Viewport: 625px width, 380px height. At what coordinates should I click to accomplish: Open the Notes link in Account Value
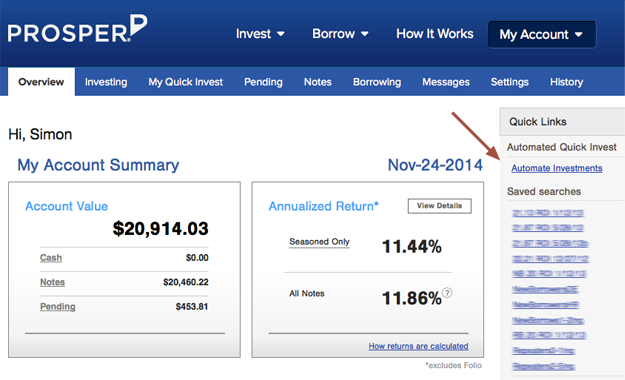(x=52, y=282)
